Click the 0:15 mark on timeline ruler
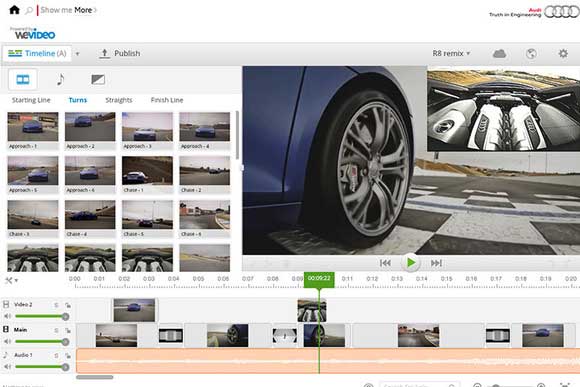The image size is (580, 387). [x=446, y=279]
